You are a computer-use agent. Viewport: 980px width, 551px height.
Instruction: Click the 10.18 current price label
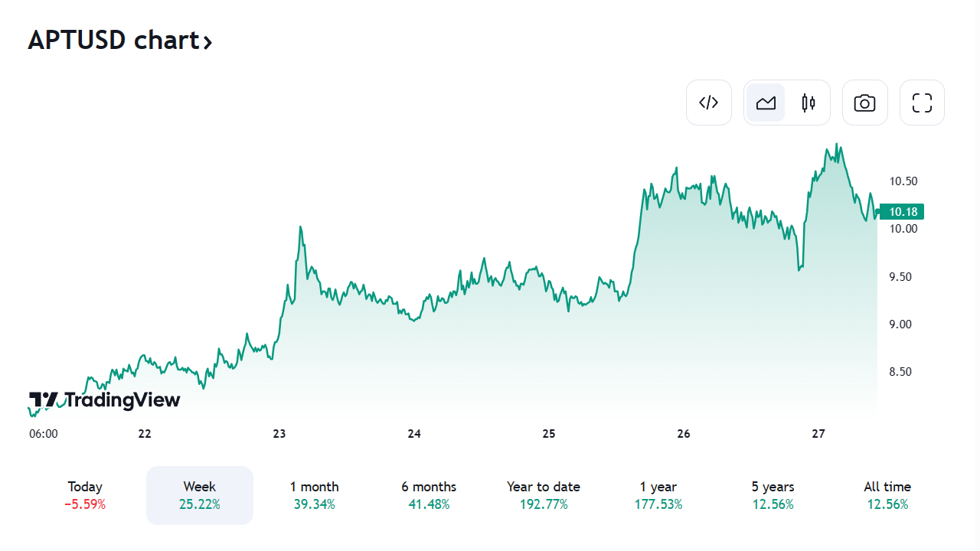(x=903, y=212)
